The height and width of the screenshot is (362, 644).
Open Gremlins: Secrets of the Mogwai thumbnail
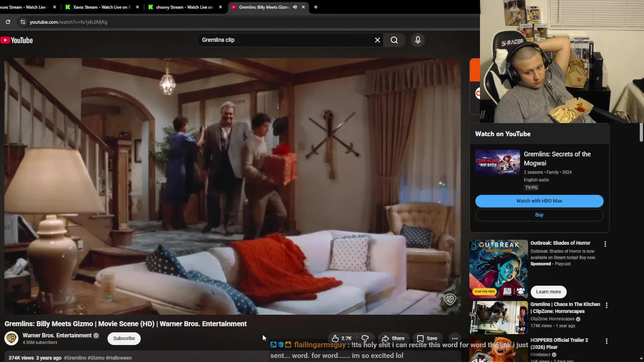coord(498,162)
